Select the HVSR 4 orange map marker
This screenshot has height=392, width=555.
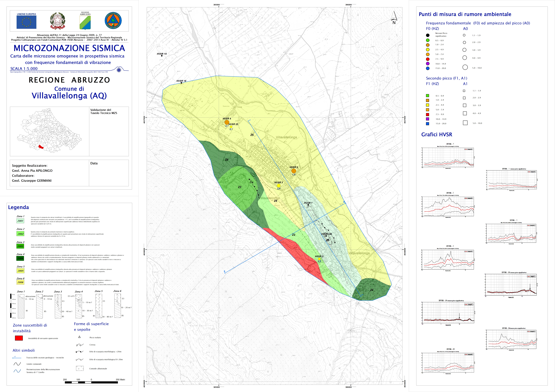tap(227, 122)
